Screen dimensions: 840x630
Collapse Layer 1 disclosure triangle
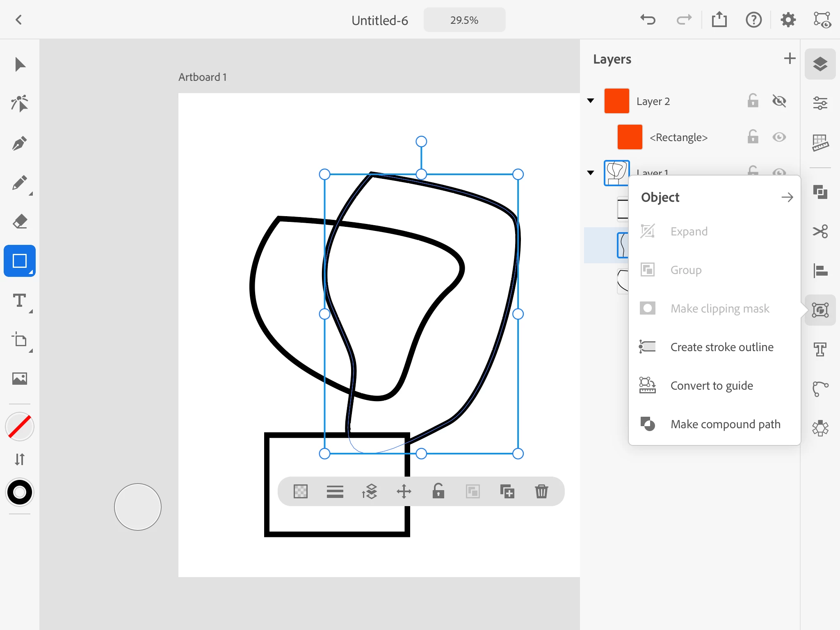[591, 173]
